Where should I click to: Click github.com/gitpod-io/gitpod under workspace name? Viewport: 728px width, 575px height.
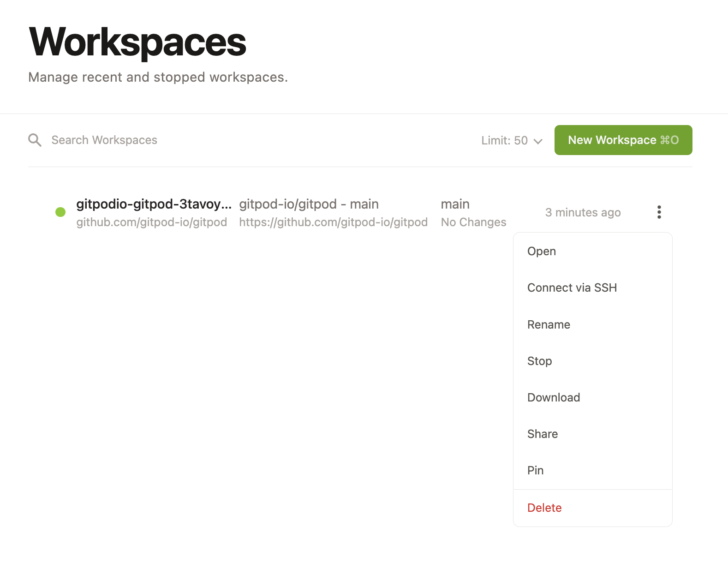[152, 222]
